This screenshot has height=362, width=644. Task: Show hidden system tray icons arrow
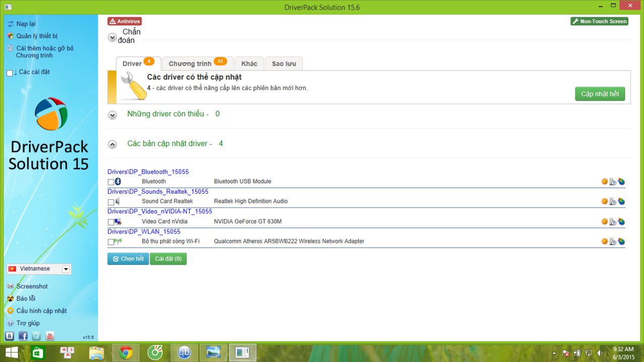[554, 353]
